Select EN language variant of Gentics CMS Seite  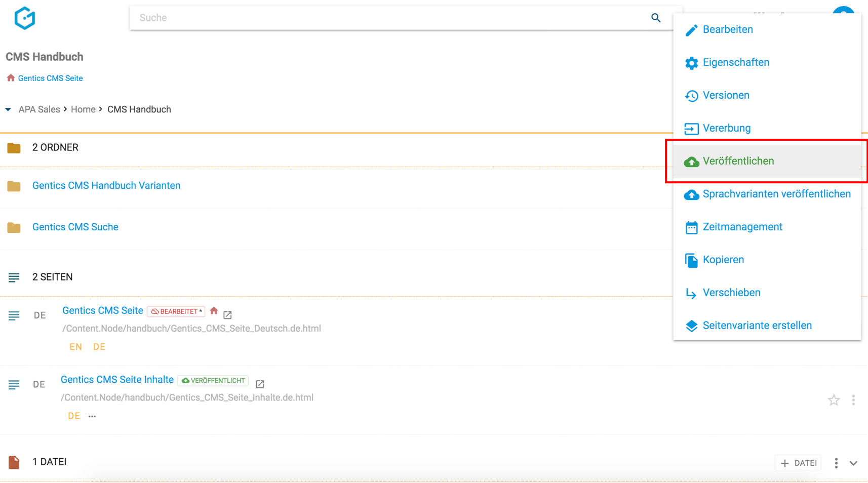click(x=75, y=347)
